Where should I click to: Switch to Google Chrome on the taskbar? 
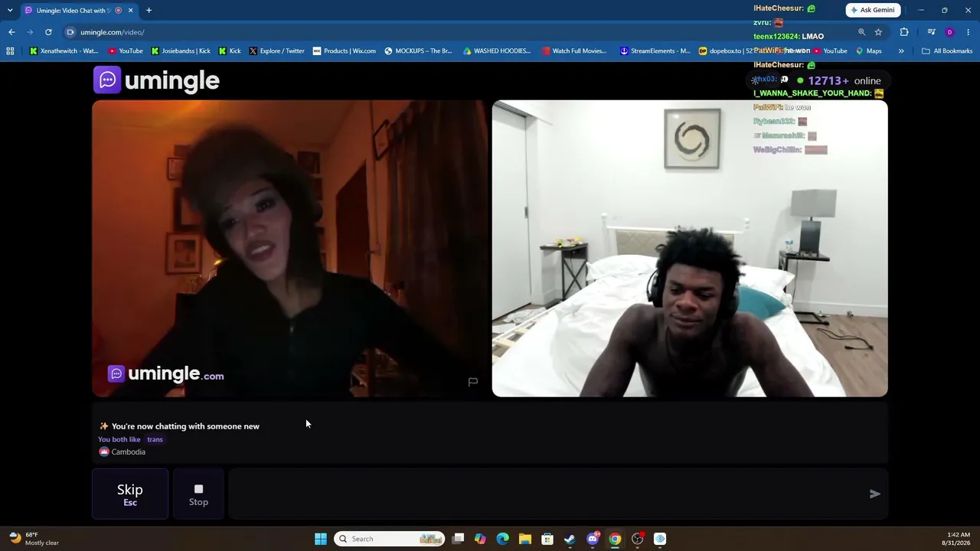click(x=615, y=539)
